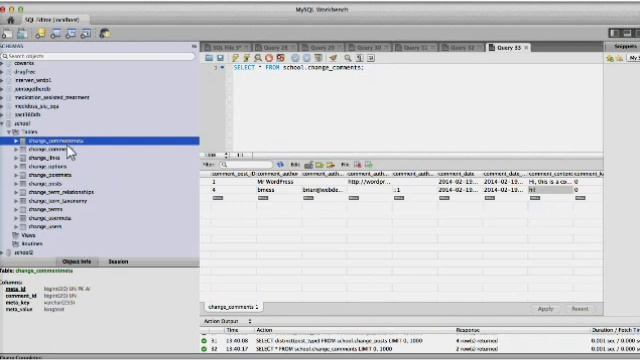Open find panel magnifier icon
640x360 pixels.
pyautogui.click(x=348, y=58)
